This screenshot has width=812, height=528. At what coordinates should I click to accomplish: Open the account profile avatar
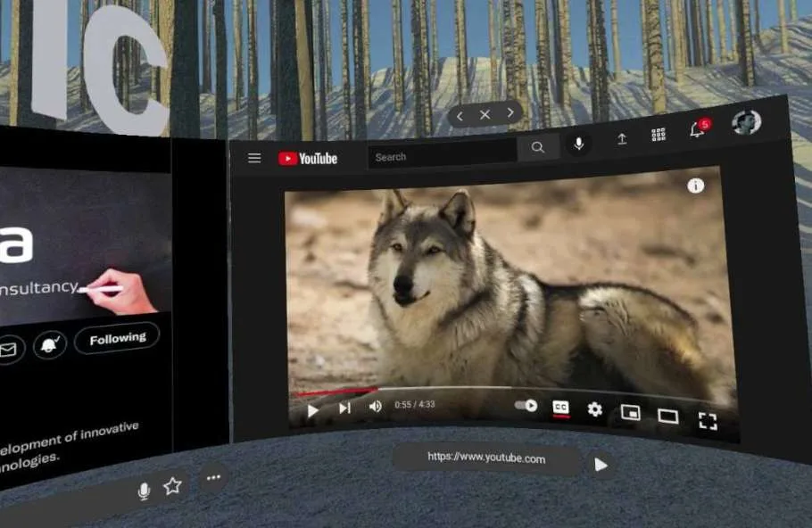746,122
